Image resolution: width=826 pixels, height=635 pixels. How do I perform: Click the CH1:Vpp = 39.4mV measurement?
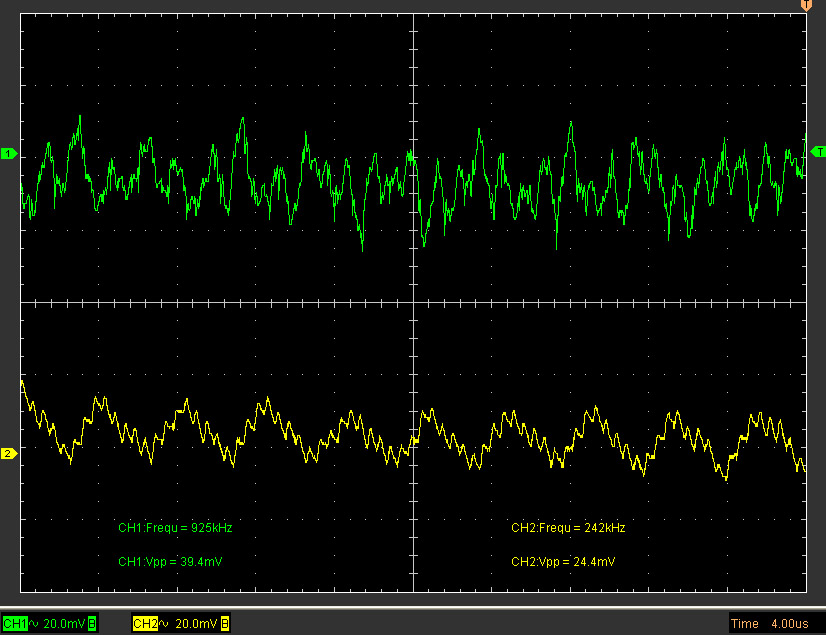click(x=170, y=562)
